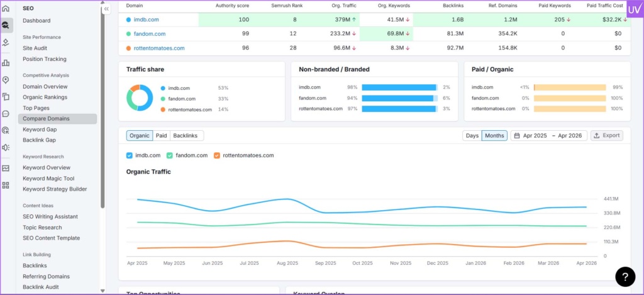
Task: Open the help question mark button
Action: 625,276
